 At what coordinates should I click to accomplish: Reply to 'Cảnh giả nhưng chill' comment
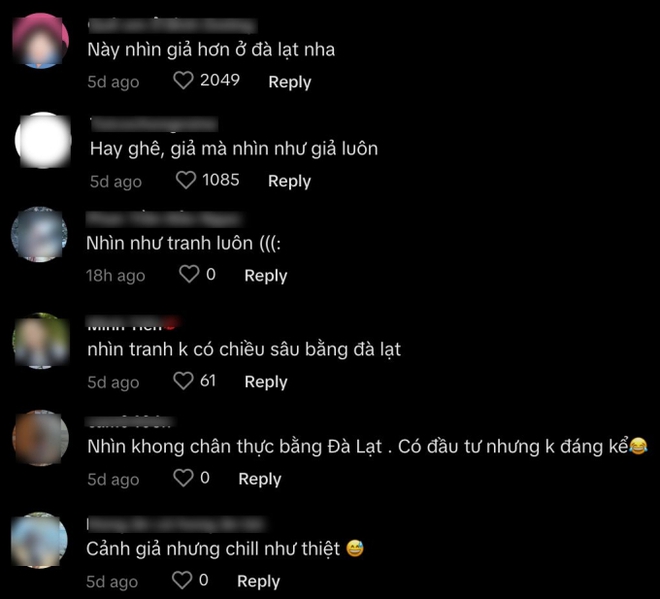pyautogui.click(x=258, y=581)
